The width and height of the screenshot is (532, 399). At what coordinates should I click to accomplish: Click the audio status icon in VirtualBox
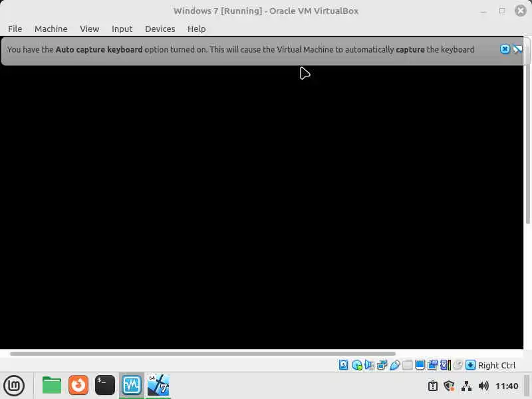pos(369,365)
